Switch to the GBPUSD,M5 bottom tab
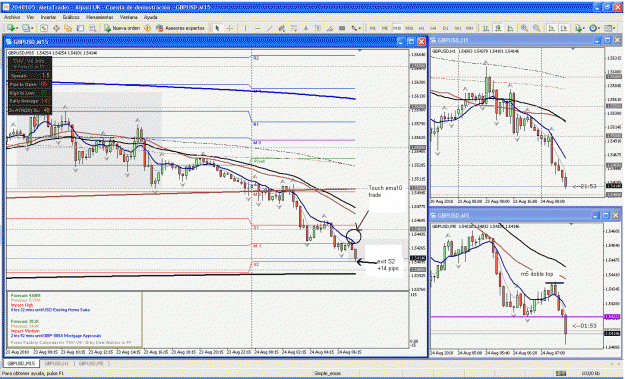 pyautogui.click(x=91, y=363)
